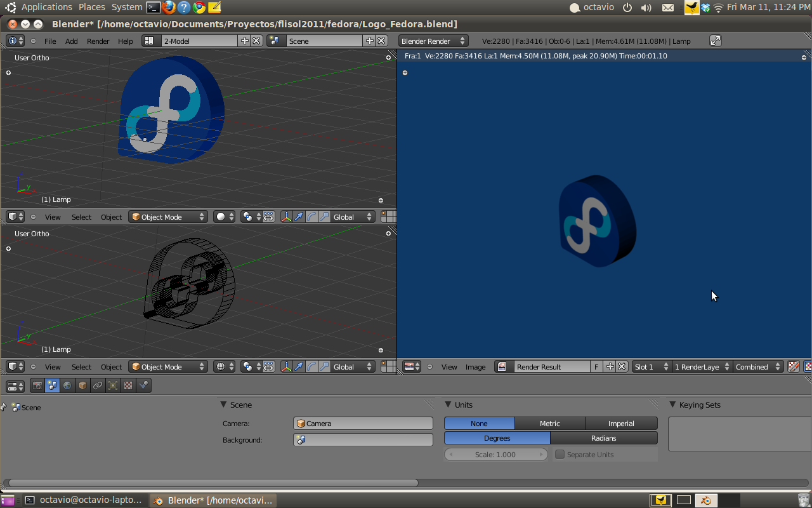
Task: Click the fullscreen toggle icon in info header
Action: click(715, 41)
